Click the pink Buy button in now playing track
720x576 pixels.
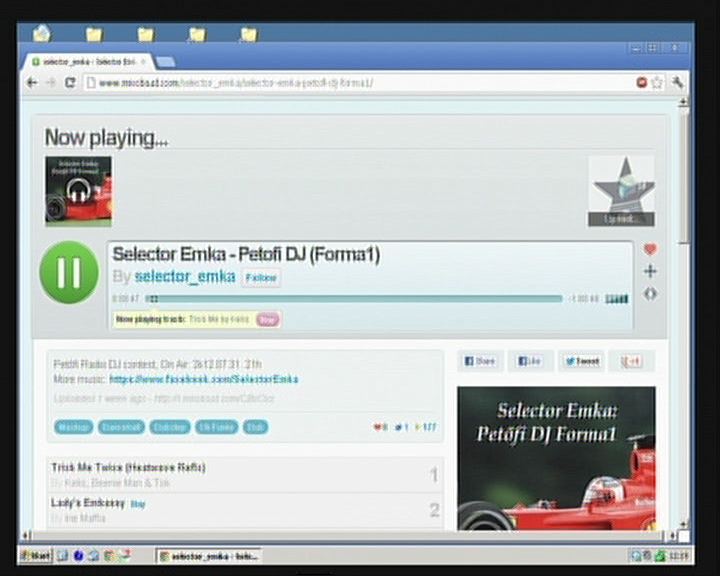[x=267, y=319]
